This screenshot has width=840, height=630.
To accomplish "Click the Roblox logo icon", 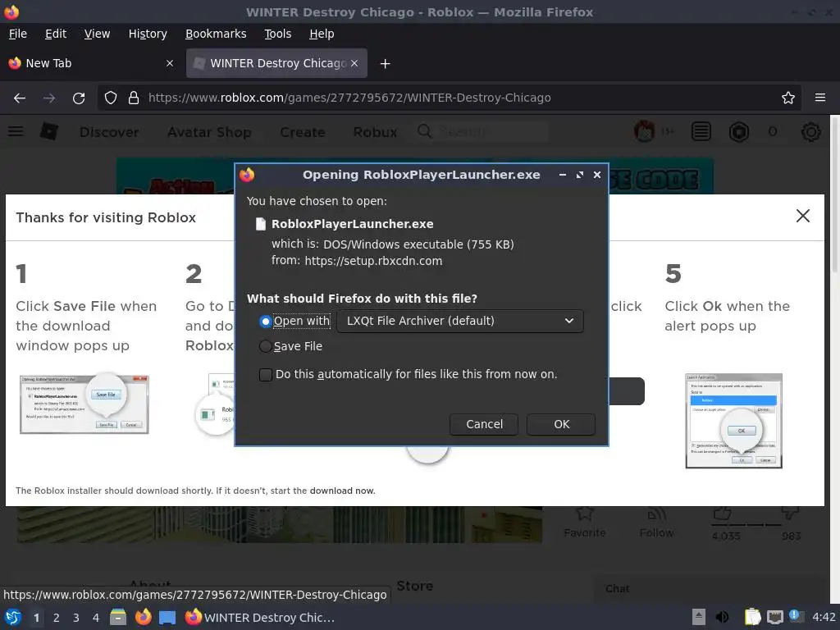I will [x=49, y=131].
